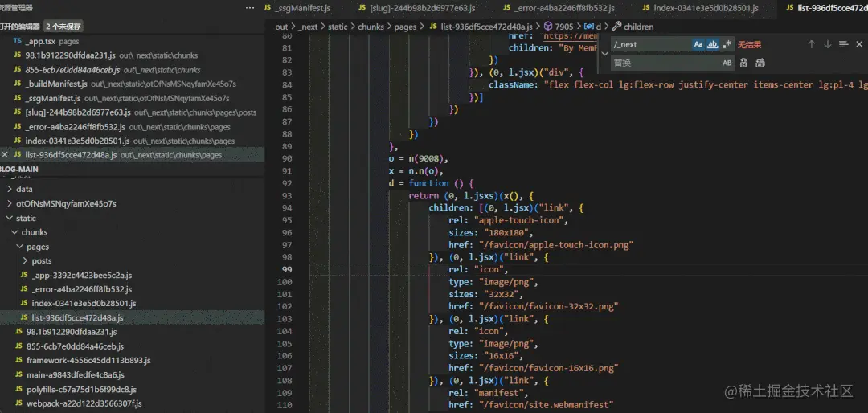This screenshot has width=868, height=413.
Task: Close the find and replace widget
Action: (x=859, y=44)
